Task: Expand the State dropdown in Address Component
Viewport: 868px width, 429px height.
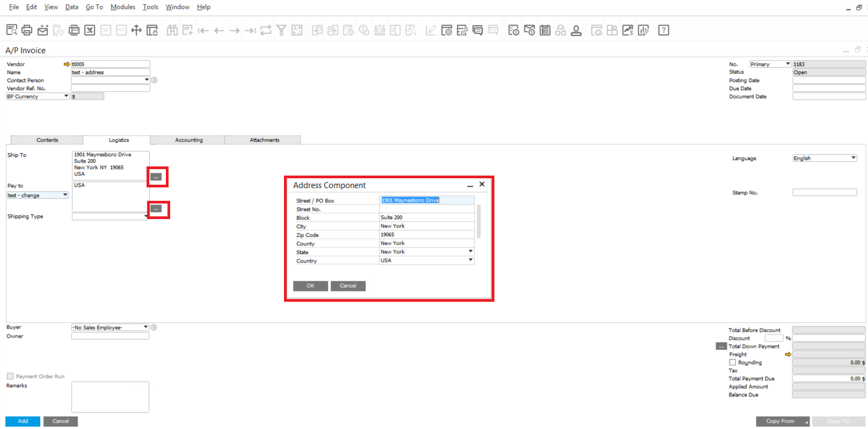Action: coord(470,251)
